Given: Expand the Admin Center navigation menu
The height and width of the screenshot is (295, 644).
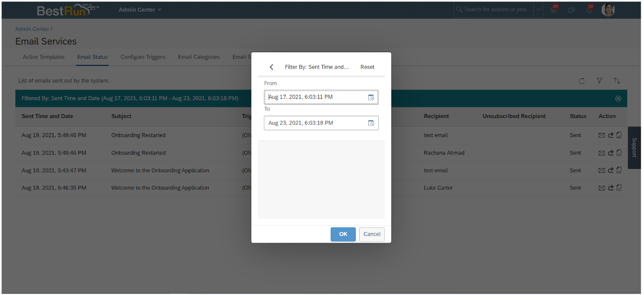Looking at the screenshot, I should (x=140, y=10).
